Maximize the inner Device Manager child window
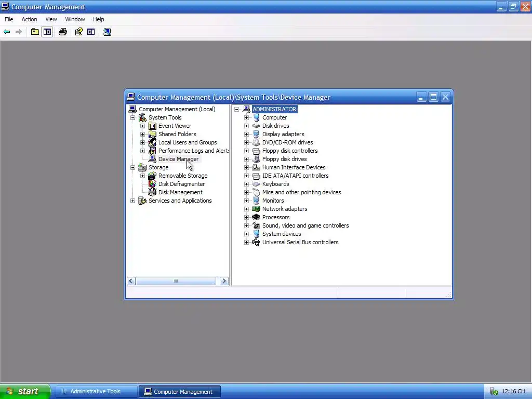 pos(433,97)
